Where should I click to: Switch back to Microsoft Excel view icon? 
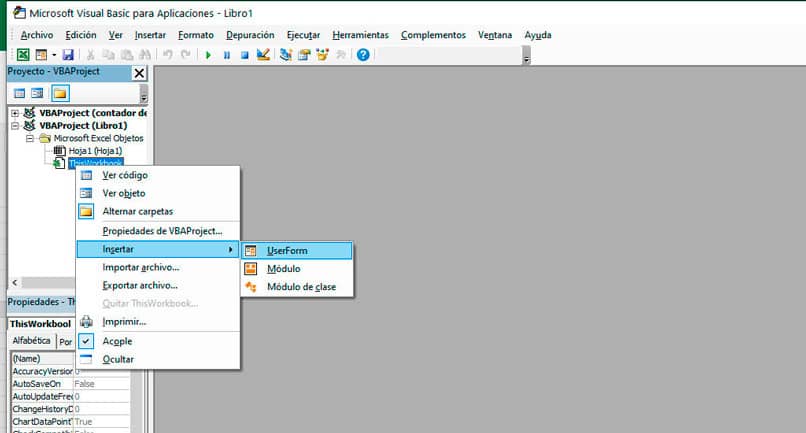click(23, 55)
